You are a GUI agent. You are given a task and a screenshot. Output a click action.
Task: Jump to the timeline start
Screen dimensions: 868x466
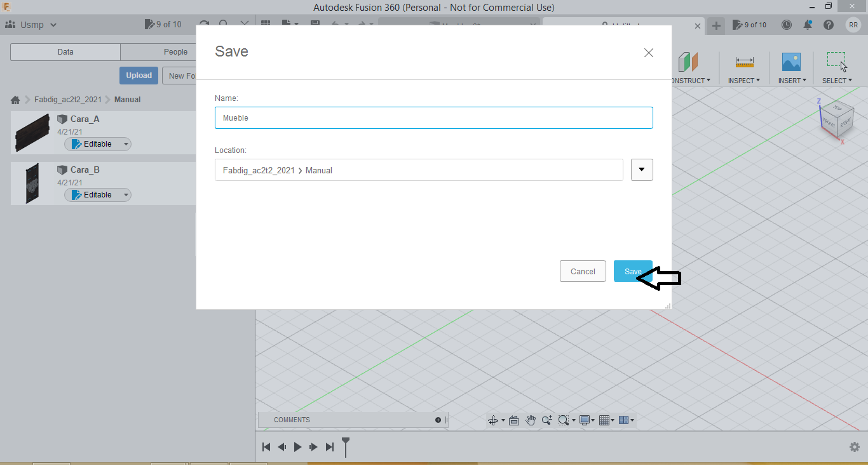(x=266, y=447)
